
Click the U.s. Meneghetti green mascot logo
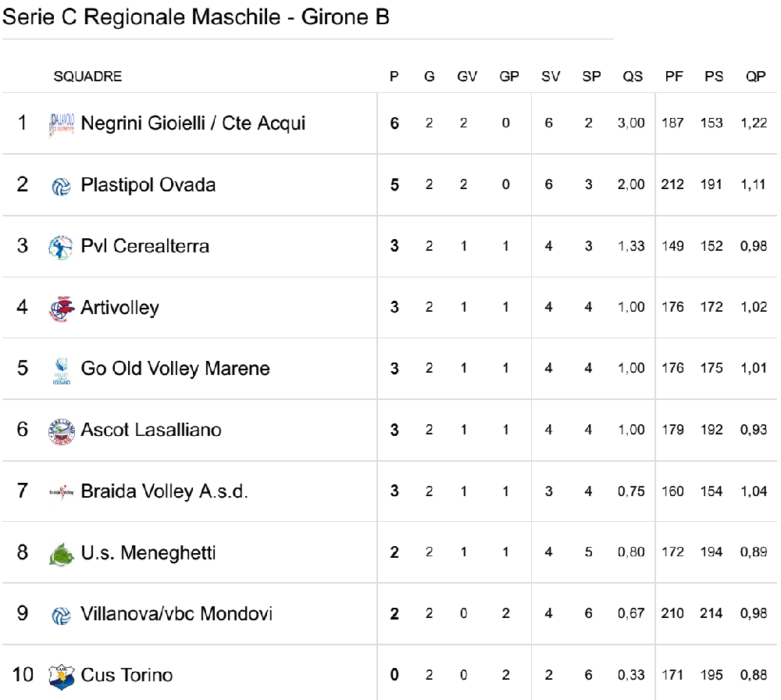62,554
